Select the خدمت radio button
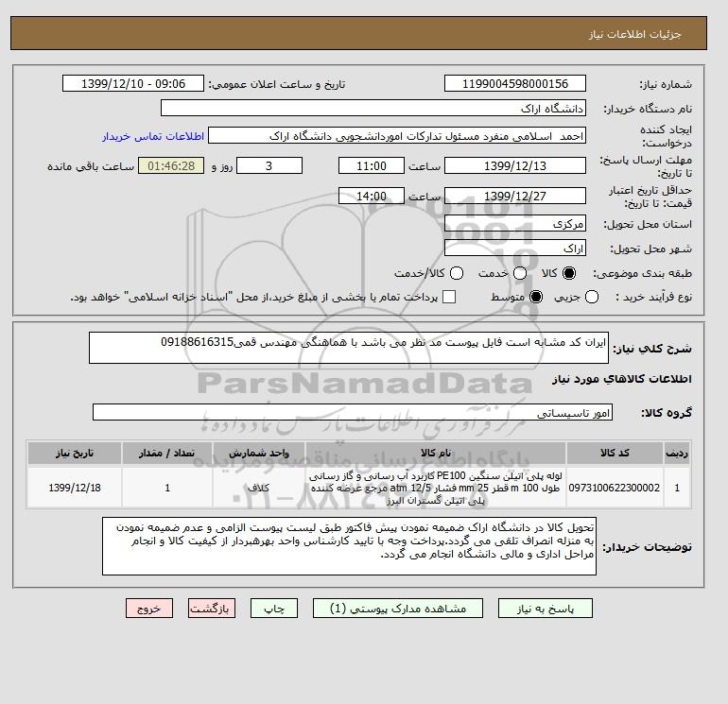Image resolution: width=728 pixels, height=704 pixels. click(520, 273)
